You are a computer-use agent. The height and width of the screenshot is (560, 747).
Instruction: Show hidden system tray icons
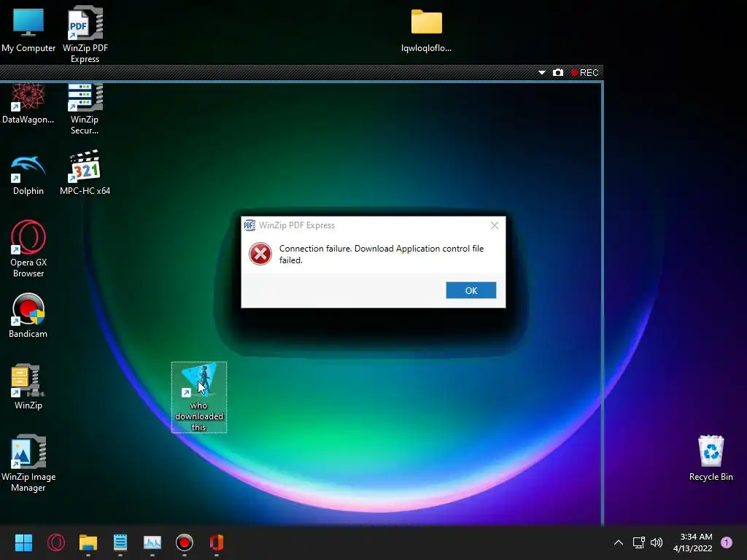pyautogui.click(x=619, y=542)
